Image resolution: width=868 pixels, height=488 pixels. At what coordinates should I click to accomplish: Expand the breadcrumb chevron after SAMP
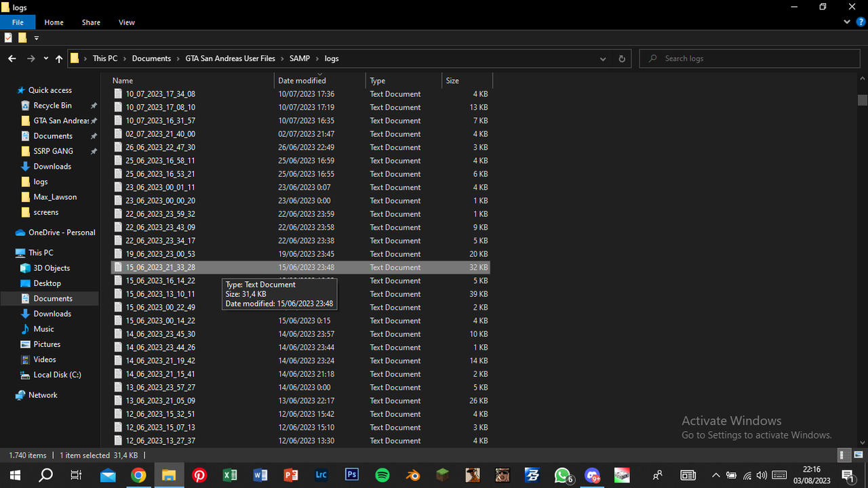click(317, 59)
